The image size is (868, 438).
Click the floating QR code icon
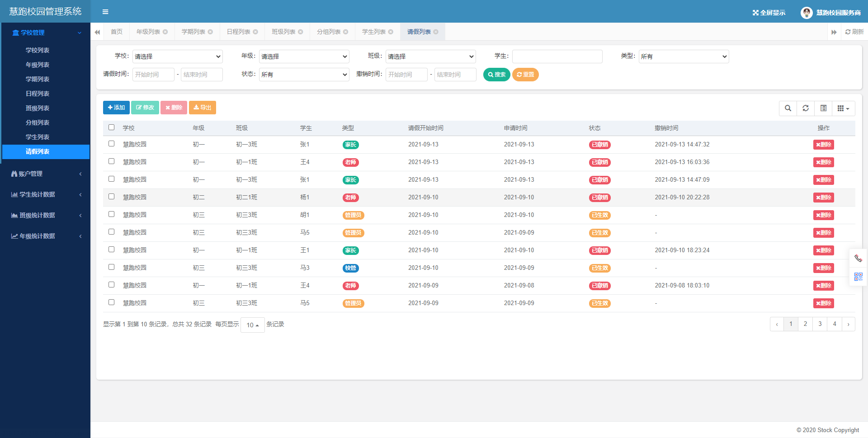pos(858,277)
